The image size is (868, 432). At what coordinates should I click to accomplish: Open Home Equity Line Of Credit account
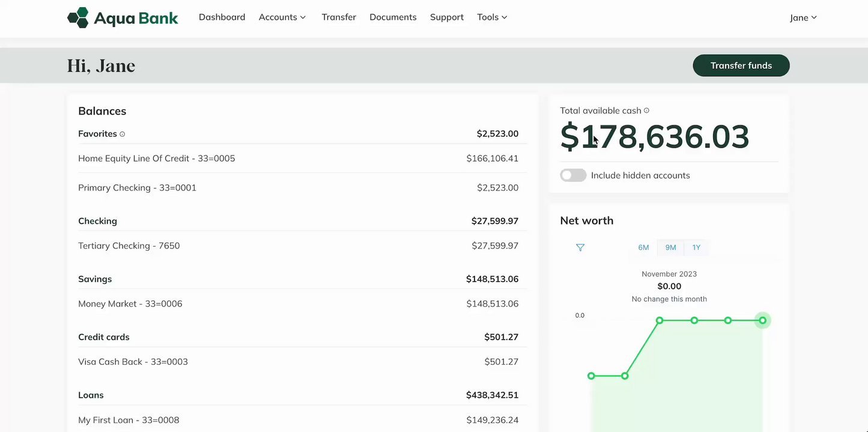point(157,158)
